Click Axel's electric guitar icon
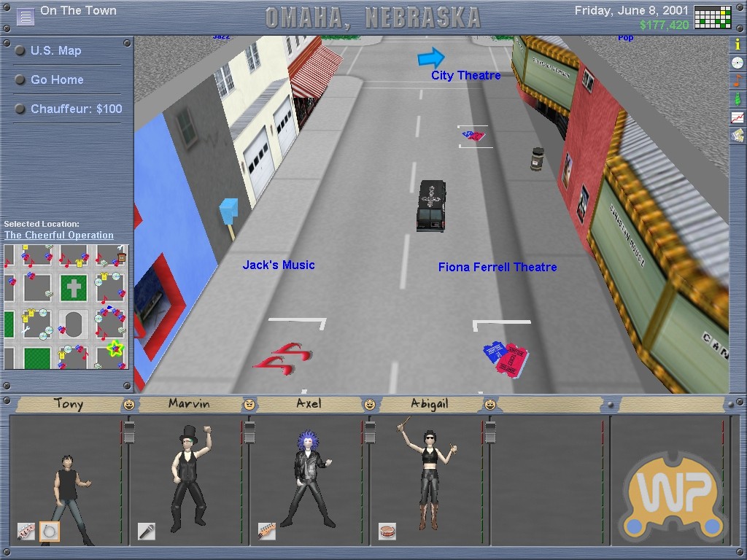The height and width of the screenshot is (560, 747). click(266, 532)
